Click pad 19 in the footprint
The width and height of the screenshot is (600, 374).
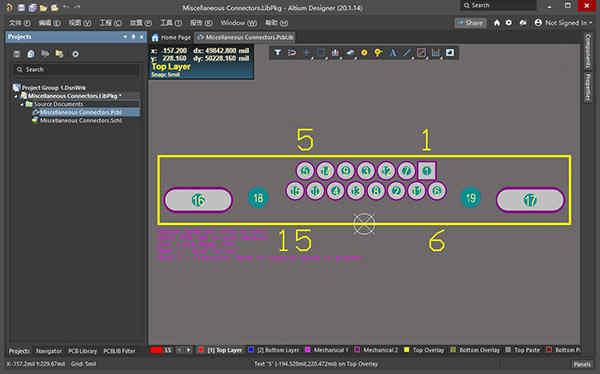tap(470, 198)
